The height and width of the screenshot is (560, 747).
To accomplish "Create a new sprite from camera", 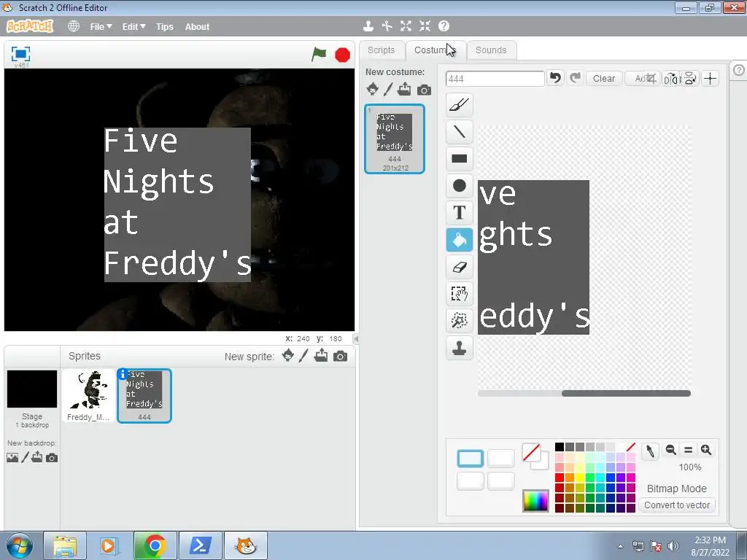I will tap(340, 356).
